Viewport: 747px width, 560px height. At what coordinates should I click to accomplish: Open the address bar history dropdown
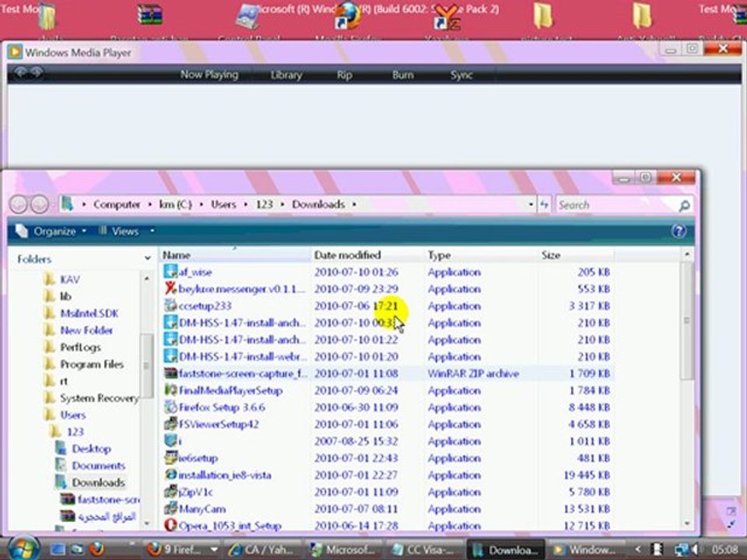coord(531,205)
